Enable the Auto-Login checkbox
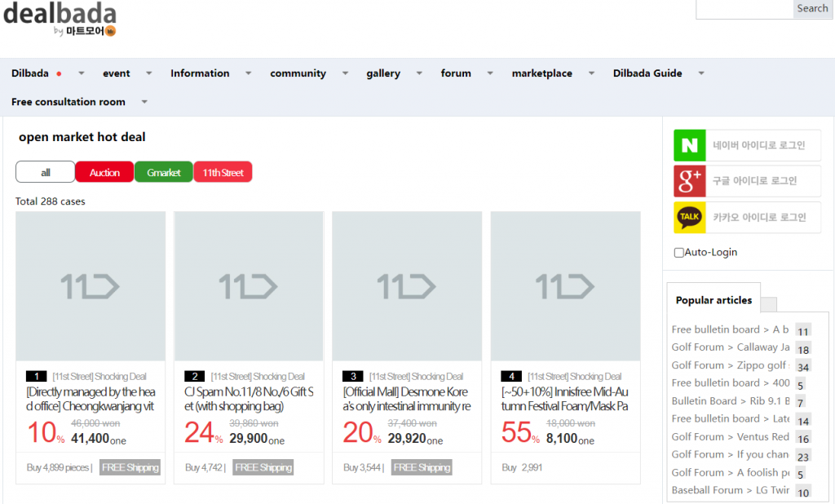Image resolution: width=835 pixels, height=504 pixels. (679, 253)
